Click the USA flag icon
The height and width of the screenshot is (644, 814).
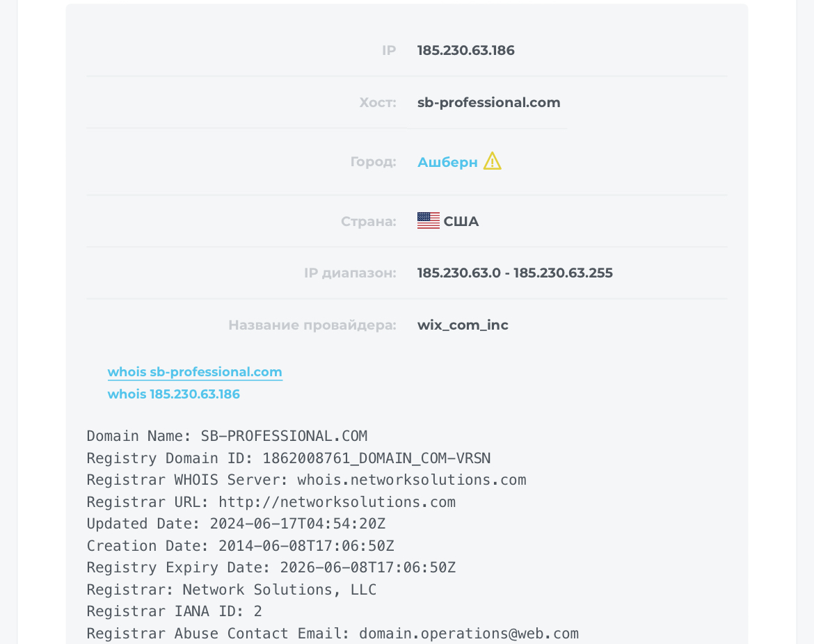pos(429,220)
